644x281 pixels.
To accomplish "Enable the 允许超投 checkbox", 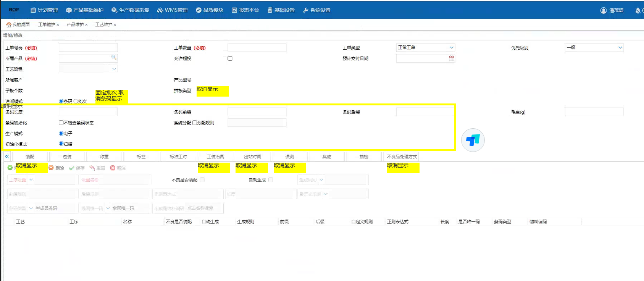I will 230,58.
